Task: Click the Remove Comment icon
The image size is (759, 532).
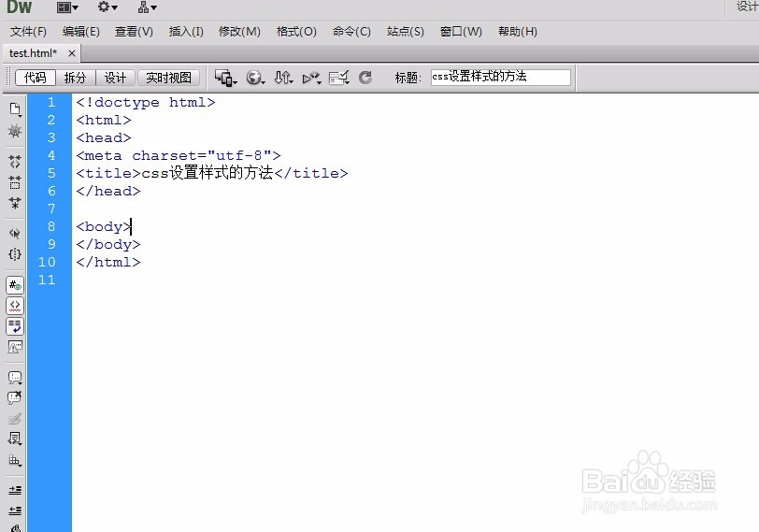Action: [15, 397]
